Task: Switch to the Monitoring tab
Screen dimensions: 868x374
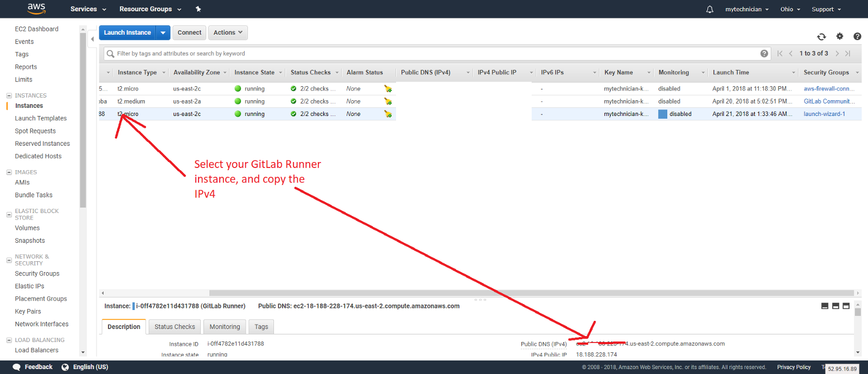Action: (x=225, y=327)
